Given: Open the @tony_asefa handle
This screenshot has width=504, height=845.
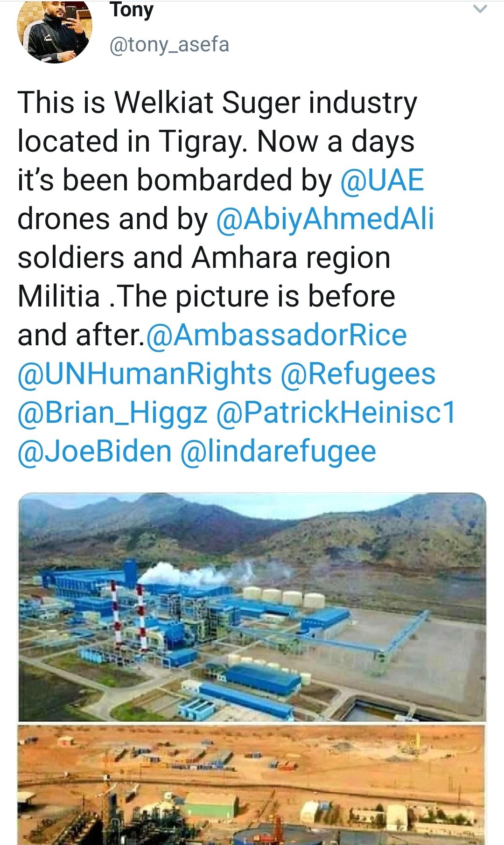Looking at the screenshot, I should (x=169, y=45).
